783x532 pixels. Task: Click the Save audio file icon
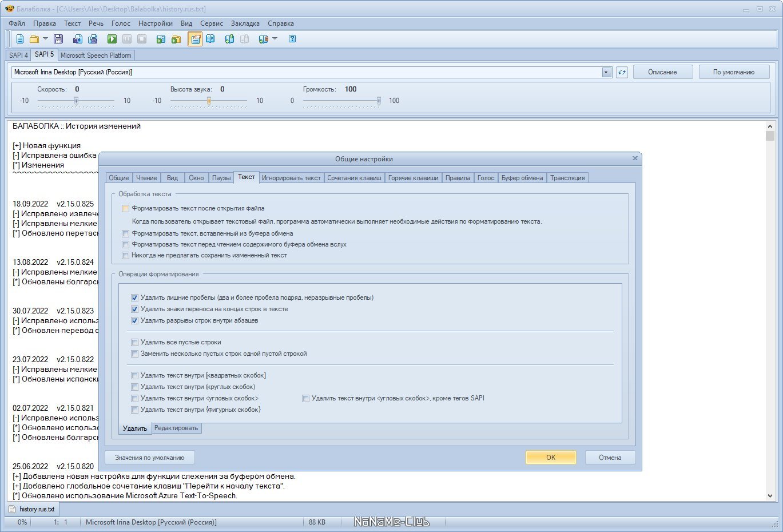[78, 39]
